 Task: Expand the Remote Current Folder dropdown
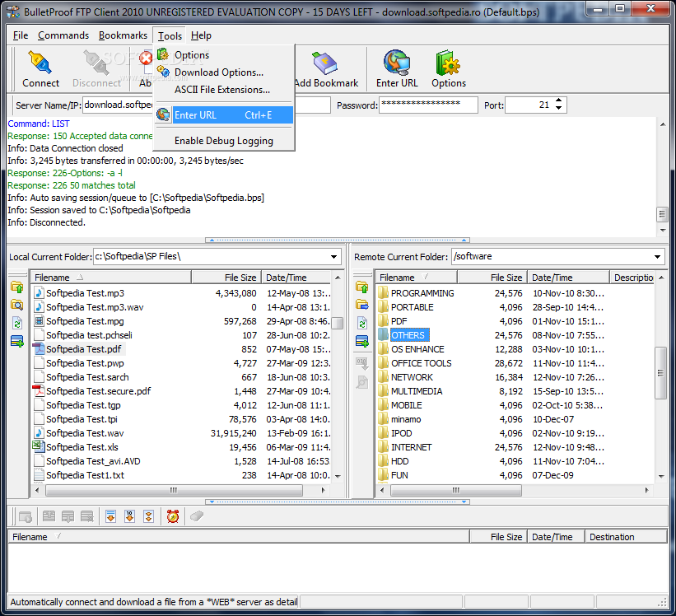(657, 256)
